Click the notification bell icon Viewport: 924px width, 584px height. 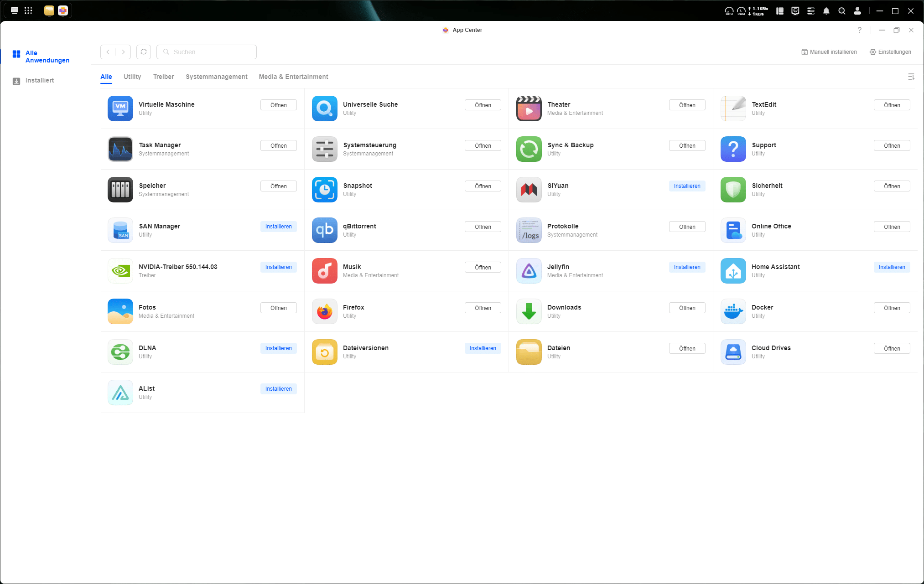[x=826, y=11]
